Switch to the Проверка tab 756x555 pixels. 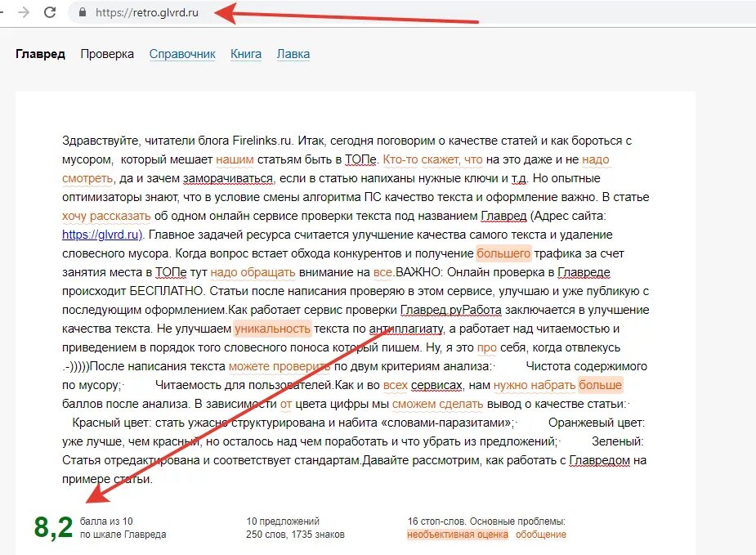pyautogui.click(x=107, y=53)
